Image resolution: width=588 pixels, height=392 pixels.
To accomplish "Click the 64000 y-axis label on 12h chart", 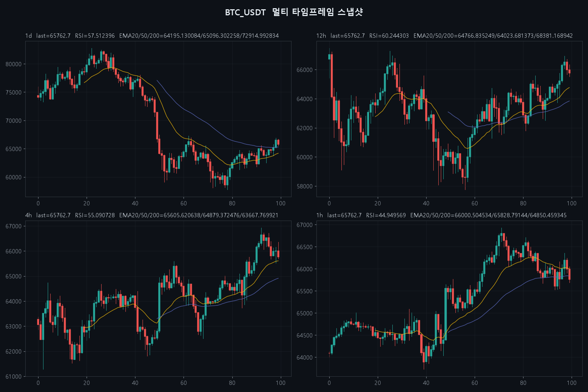I will tap(305, 99).
